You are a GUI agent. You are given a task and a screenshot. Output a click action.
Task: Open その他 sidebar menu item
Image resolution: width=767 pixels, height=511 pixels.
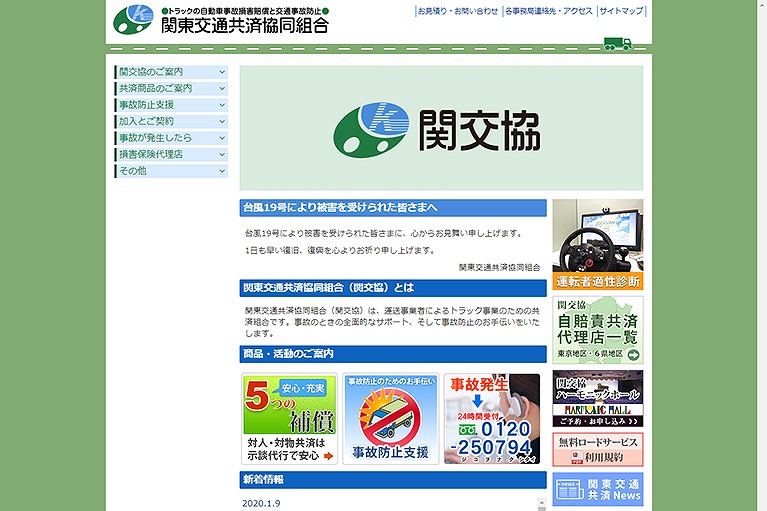(171, 171)
